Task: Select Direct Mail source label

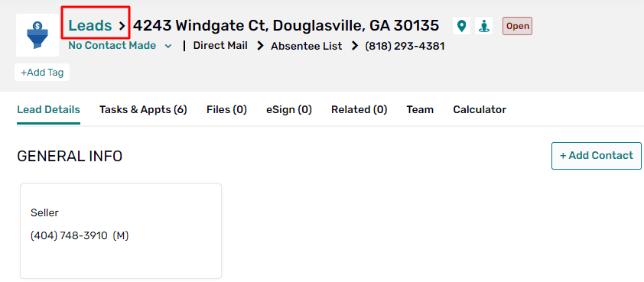Action: [220, 46]
